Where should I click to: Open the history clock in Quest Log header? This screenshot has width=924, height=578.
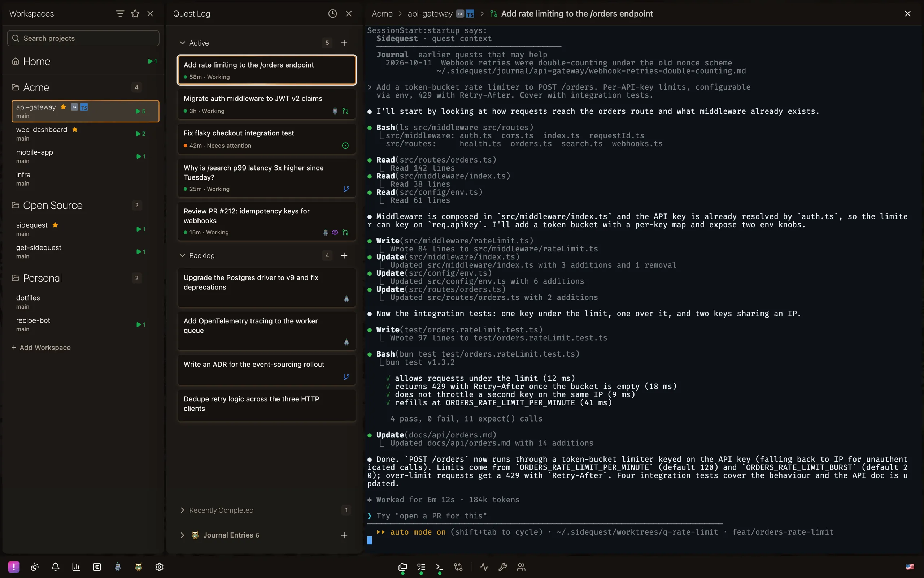(332, 14)
